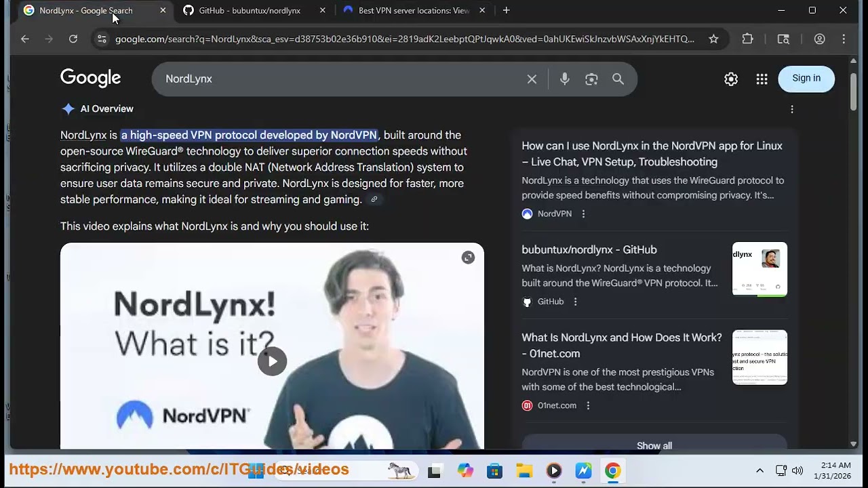Viewport: 868px width, 488px height.
Task: Click the Sign in button
Action: click(x=806, y=79)
